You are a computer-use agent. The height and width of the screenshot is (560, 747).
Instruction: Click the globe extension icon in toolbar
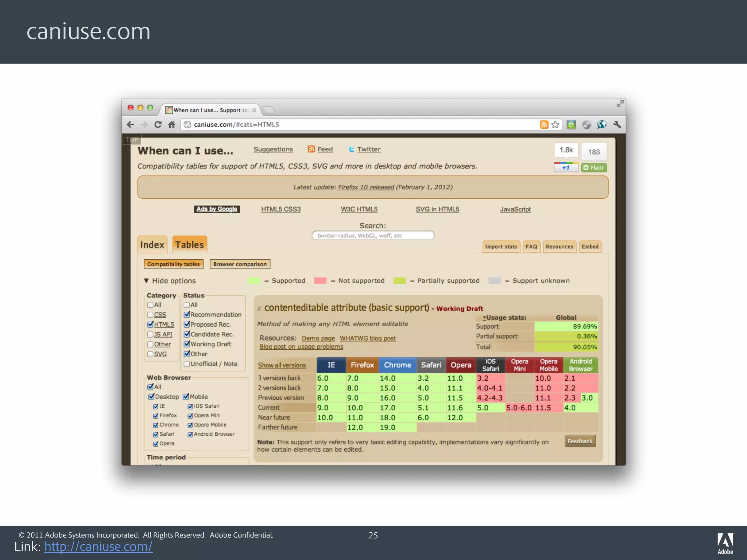(x=602, y=125)
